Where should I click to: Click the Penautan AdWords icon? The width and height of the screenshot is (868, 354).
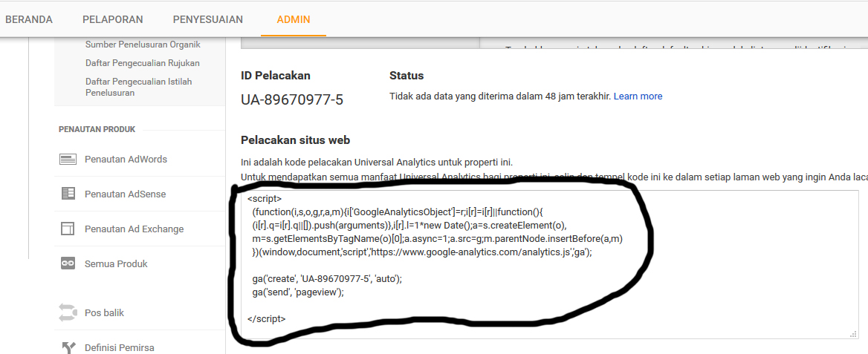(x=68, y=160)
